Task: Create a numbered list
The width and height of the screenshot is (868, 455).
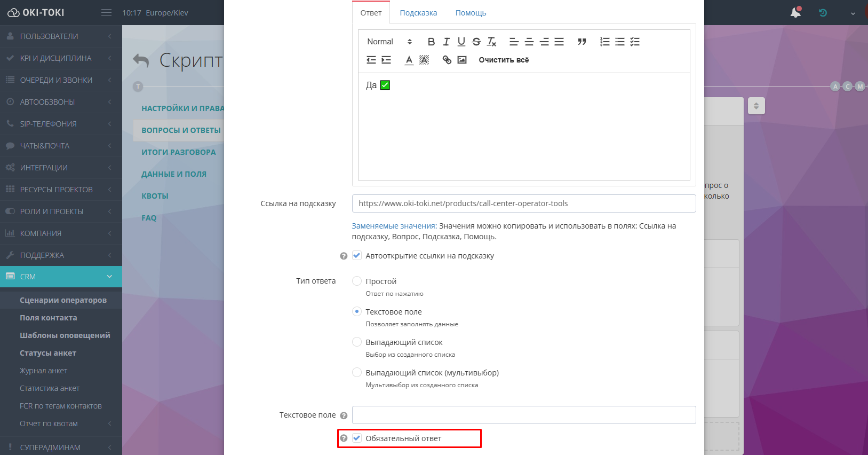Action: (604, 42)
